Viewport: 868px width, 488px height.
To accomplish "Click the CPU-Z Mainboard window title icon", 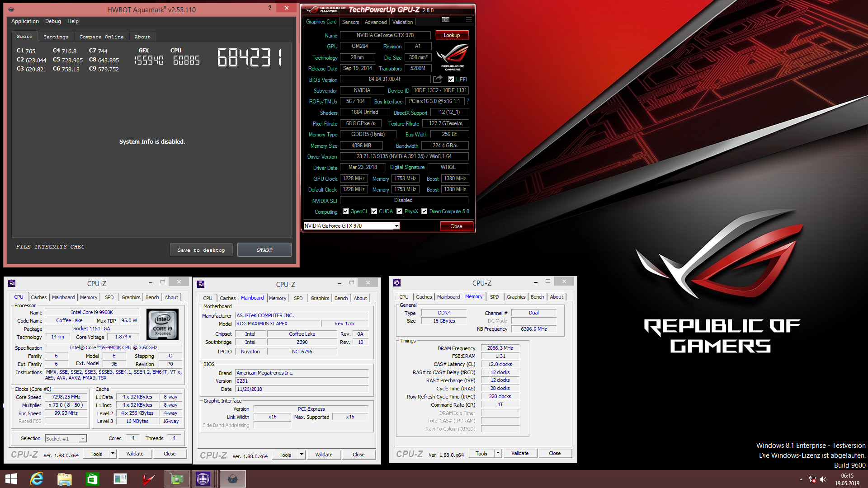I will click(201, 284).
